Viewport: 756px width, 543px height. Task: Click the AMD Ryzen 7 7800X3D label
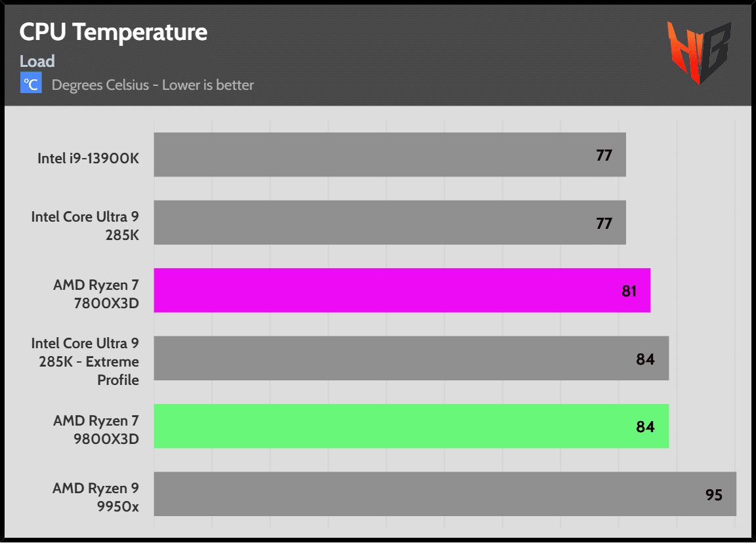point(96,293)
